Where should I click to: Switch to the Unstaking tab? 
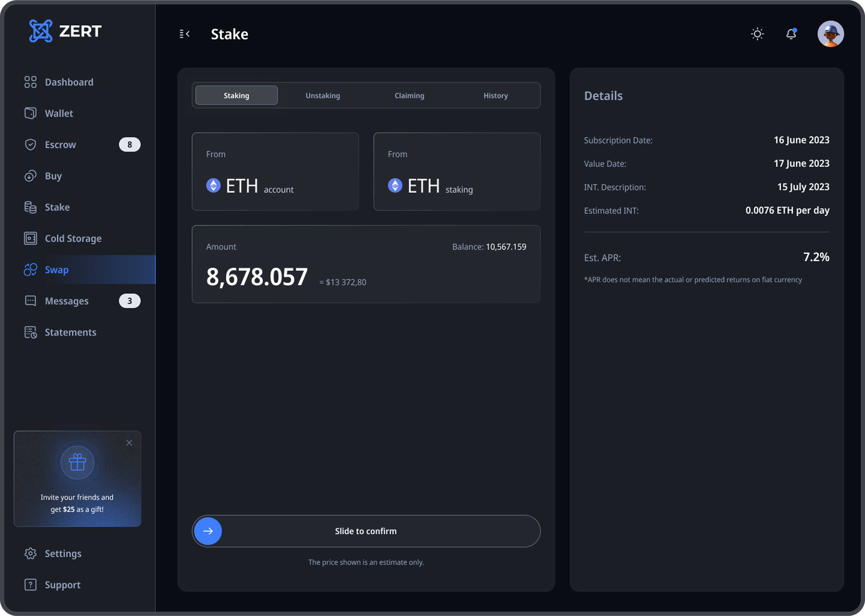point(323,95)
